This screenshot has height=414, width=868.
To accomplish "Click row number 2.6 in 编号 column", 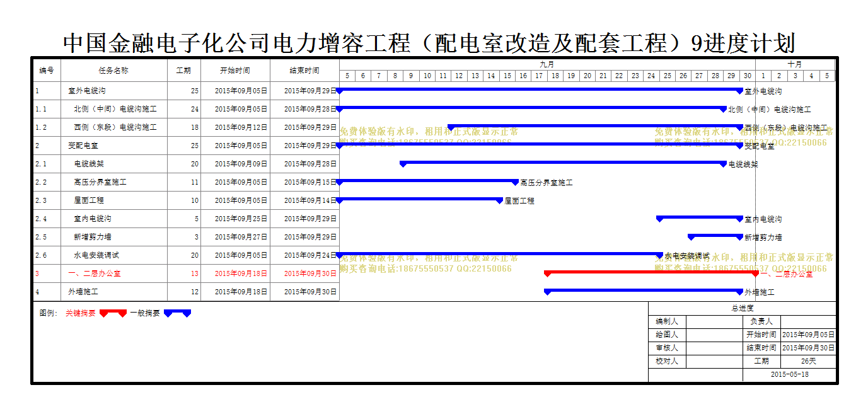I will [41, 255].
